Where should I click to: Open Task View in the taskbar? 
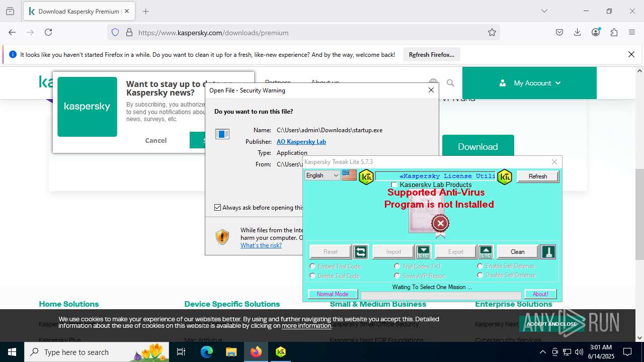coord(181,352)
